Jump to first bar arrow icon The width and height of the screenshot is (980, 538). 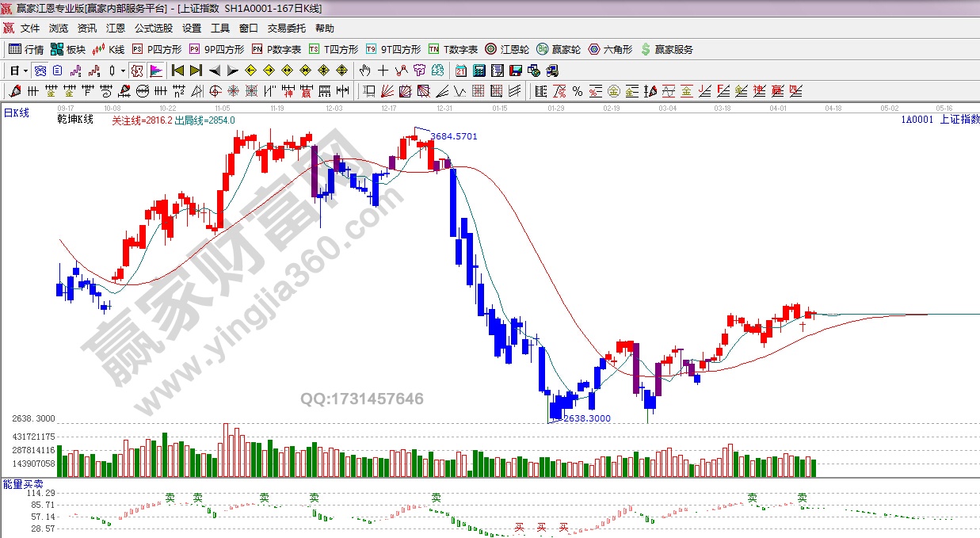pos(178,71)
